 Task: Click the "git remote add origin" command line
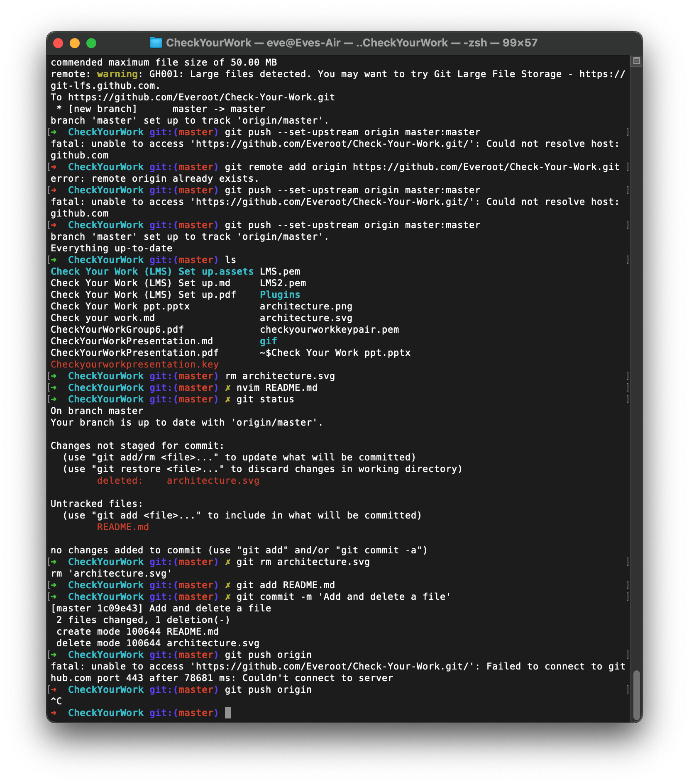point(422,167)
